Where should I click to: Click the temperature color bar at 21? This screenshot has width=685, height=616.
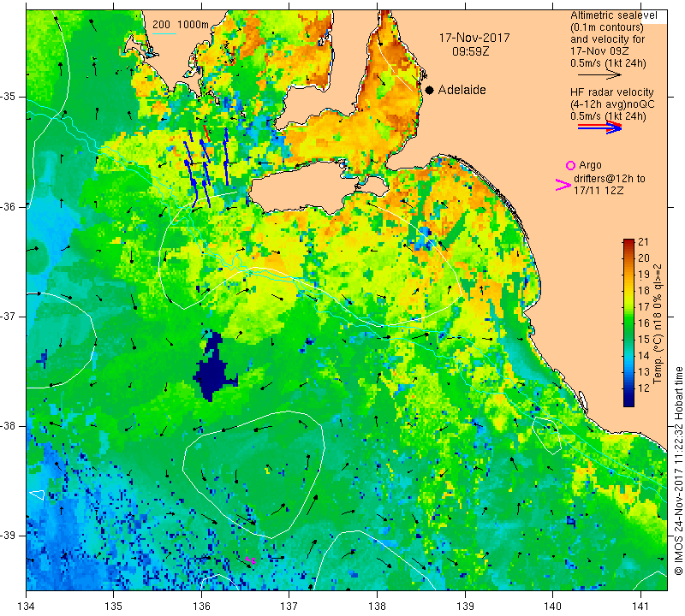(628, 240)
